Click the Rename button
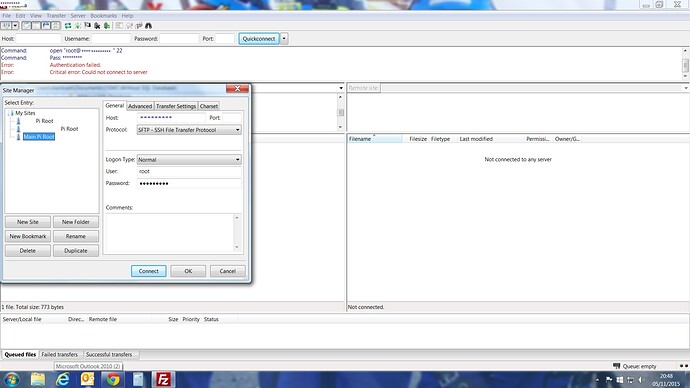 pyautogui.click(x=76, y=236)
